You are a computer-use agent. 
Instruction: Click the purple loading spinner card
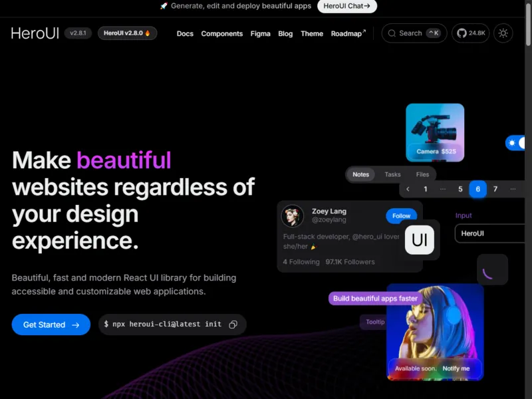pos(492,270)
